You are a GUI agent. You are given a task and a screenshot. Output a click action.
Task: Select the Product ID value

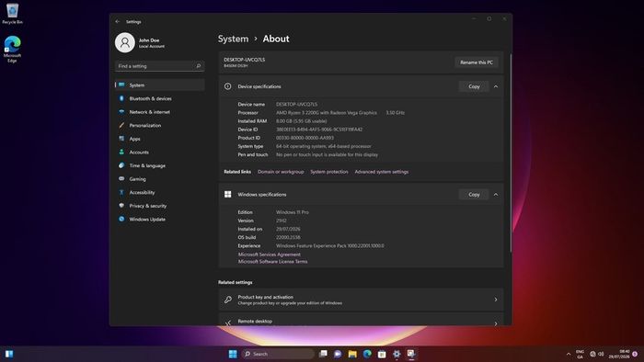tap(305, 138)
